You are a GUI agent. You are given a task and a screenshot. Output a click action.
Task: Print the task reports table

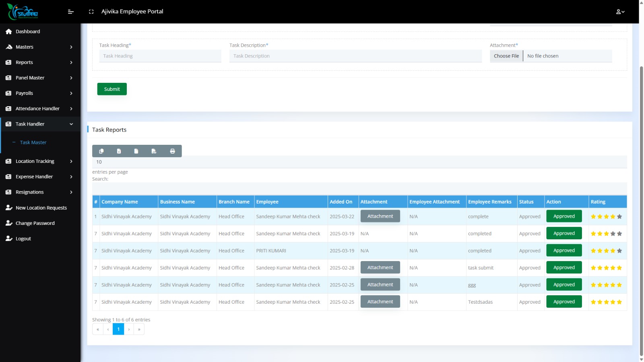[x=172, y=151]
